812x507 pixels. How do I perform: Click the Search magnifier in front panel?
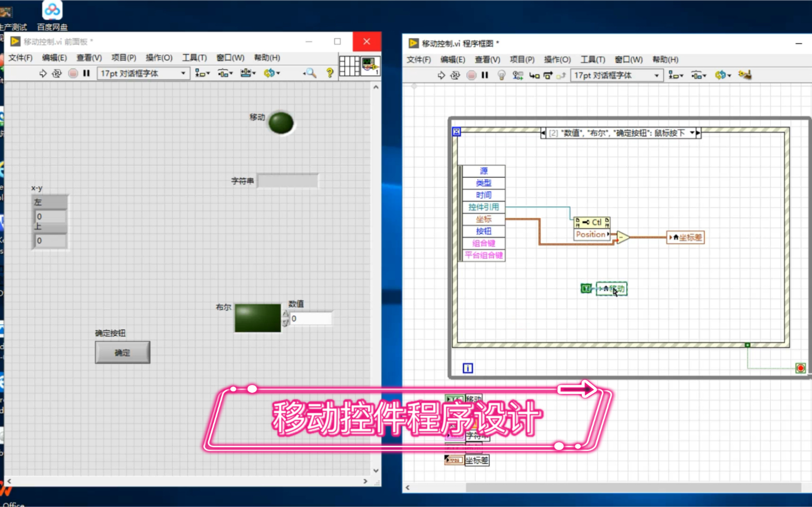pos(310,74)
